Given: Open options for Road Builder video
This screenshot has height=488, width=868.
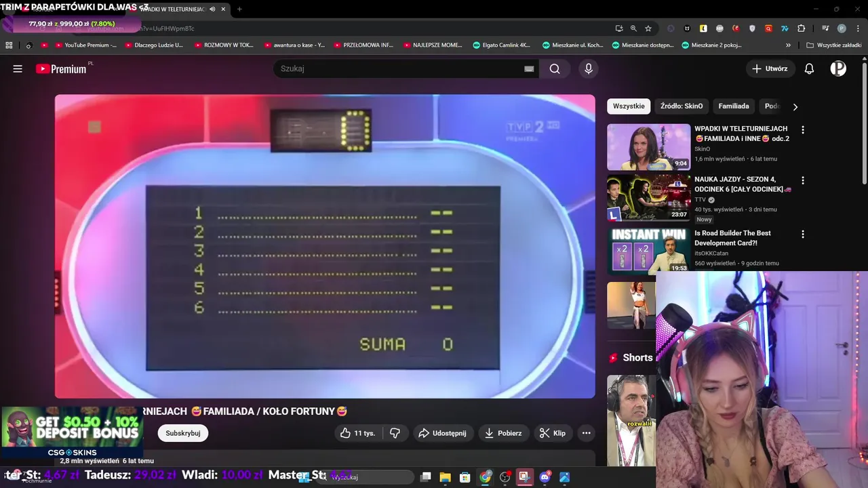Looking at the screenshot, I should [803, 234].
